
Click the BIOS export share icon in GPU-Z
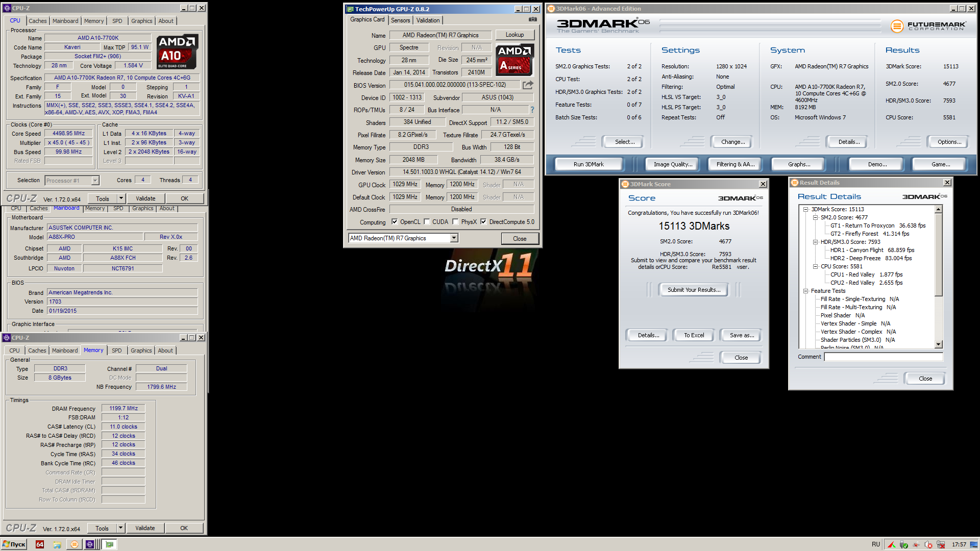click(528, 85)
